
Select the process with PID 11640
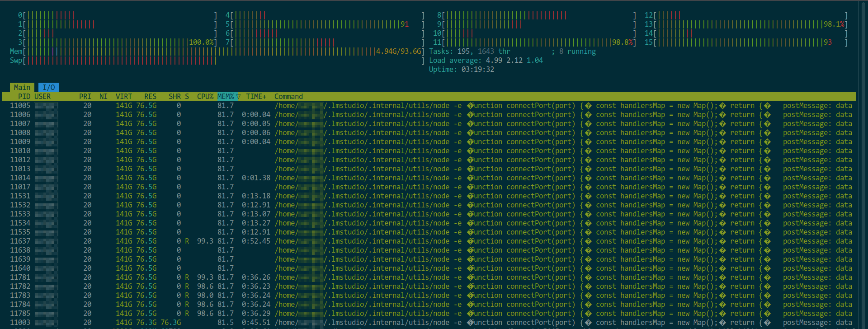[x=429, y=268]
